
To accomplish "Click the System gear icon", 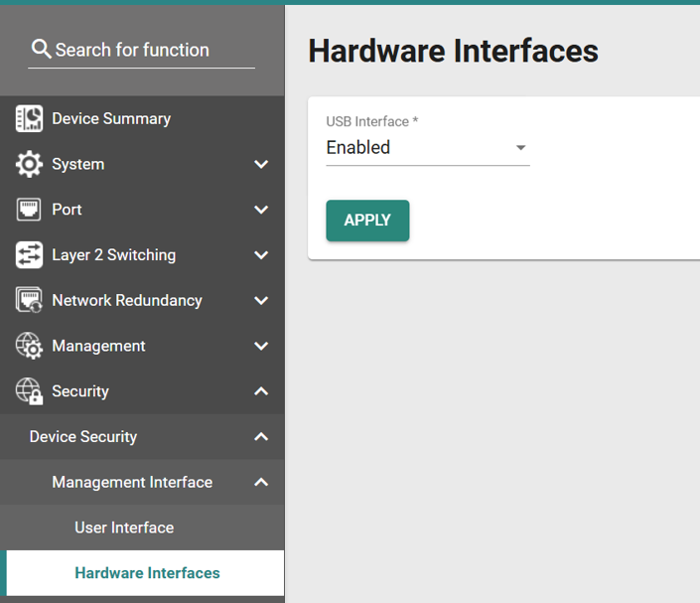I will click(x=29, y=164).
